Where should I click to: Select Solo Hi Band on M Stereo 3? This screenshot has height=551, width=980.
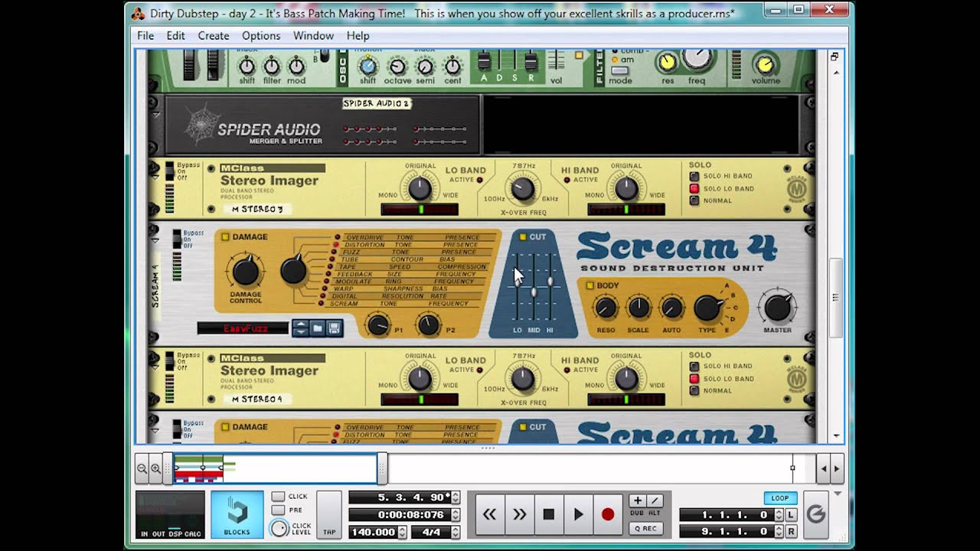pyautogui.click(x=694, y=176)
